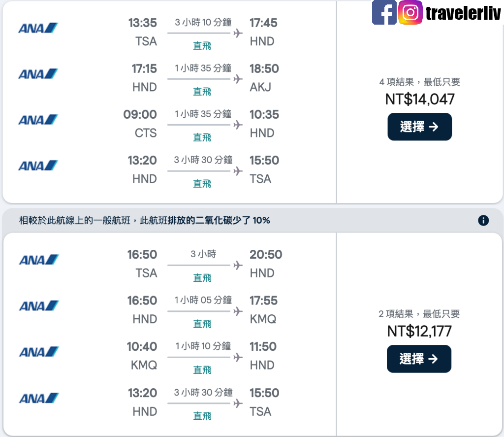
Task: Click ANA logo of 17:15 HND–AKJ flight
Action: point(38,74)
